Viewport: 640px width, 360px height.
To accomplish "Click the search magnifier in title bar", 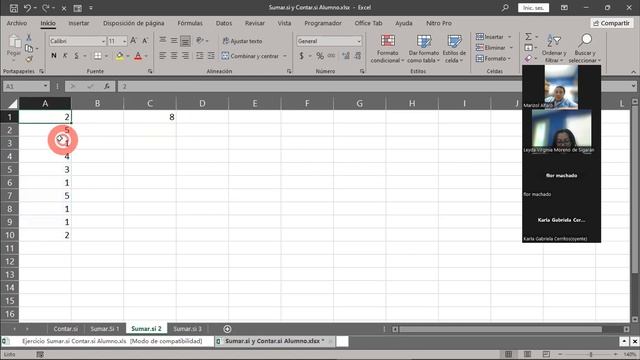I will tap(505, 8).
